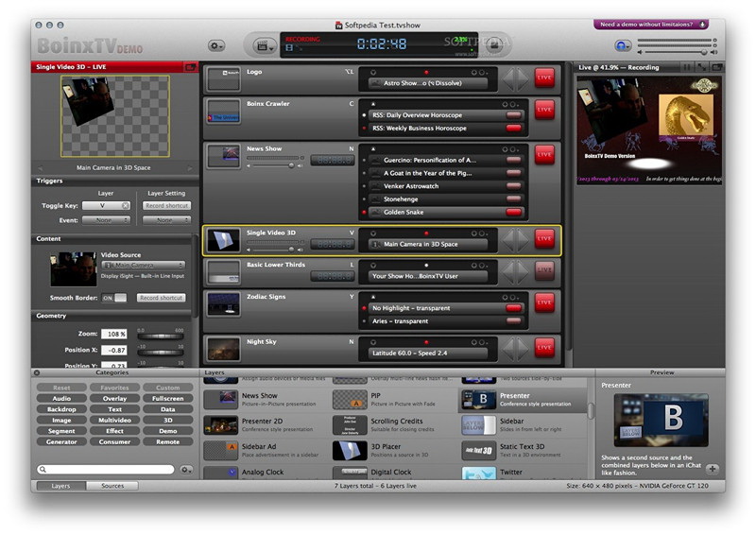Viewport: 756px width, 535px height.
Task: Go to next setting of Logo layer
Action: click(524, 79)
